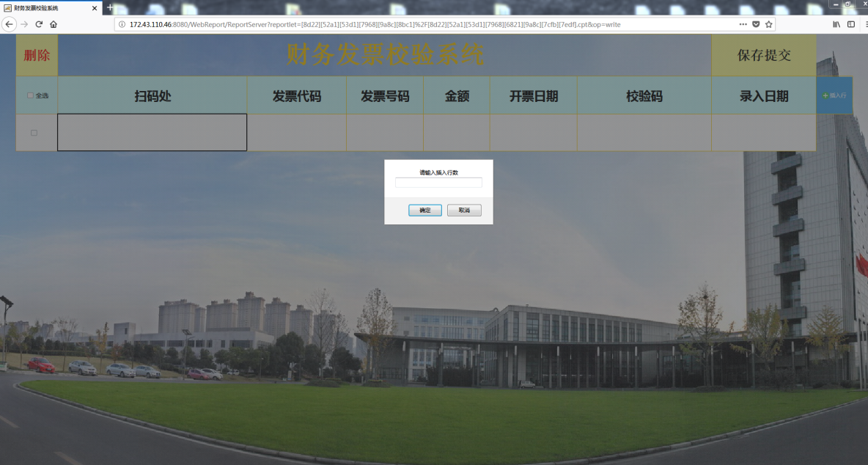Click the 删除 button
The height and width of the screenshot is (465, 868).
coord(37,55)
